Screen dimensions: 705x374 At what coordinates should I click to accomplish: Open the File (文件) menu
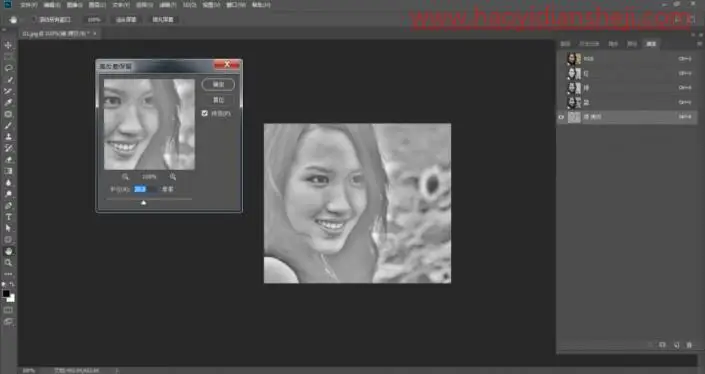tap(28, 5)
